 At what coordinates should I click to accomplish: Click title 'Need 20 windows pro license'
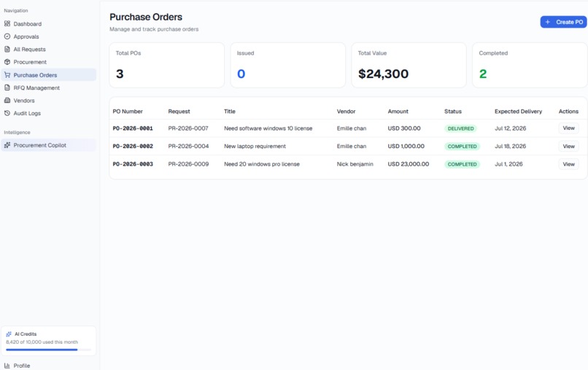262,164
